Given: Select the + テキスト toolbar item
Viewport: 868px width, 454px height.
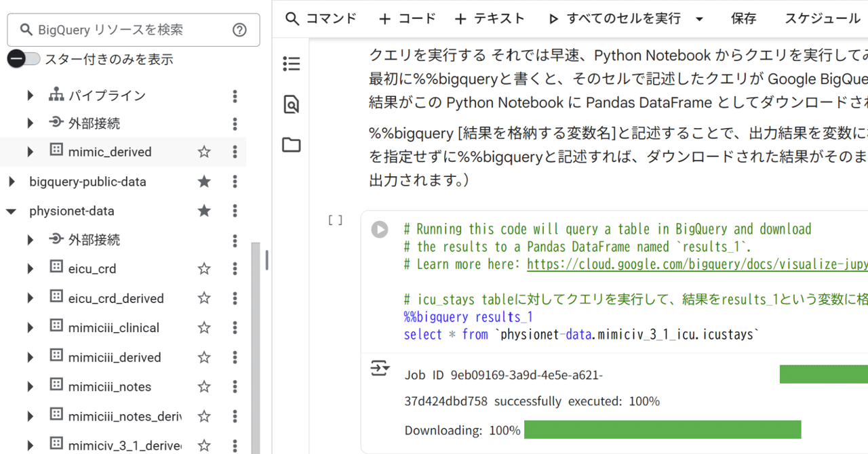Looking at the screenshot, I should [x=490, y=18].
